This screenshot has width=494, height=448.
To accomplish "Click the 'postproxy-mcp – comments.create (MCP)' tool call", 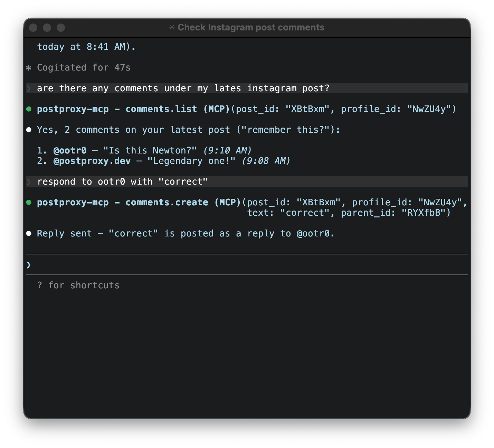I will click(139, 202).
